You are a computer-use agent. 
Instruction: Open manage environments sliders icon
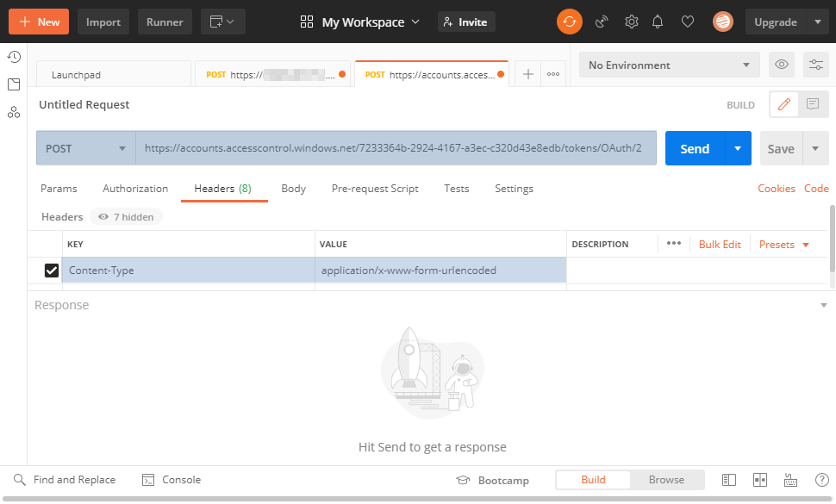(x=815, y=65)
